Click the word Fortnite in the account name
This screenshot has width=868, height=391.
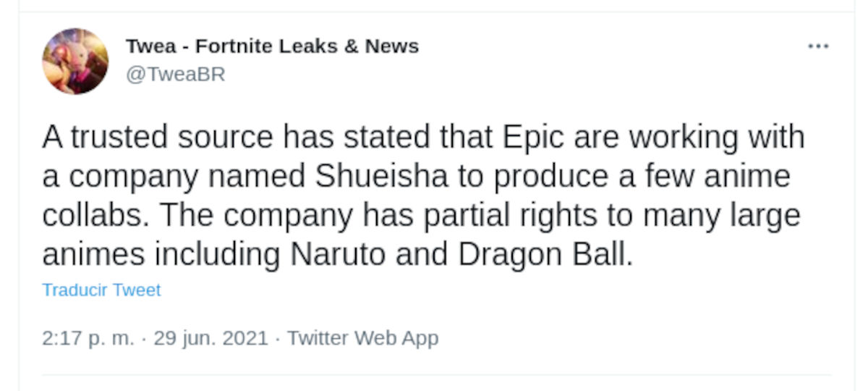(x=230, y=46)
